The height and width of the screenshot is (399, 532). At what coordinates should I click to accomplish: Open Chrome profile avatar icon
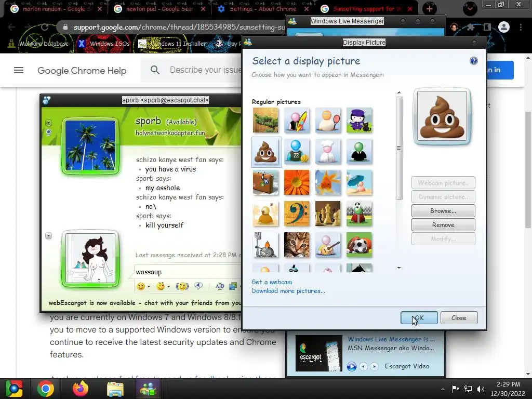tap(504, 27)
